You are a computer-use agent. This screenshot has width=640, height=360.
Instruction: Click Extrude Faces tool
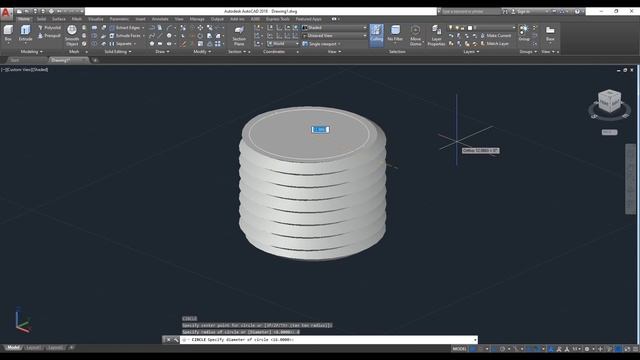click(127, 36)
